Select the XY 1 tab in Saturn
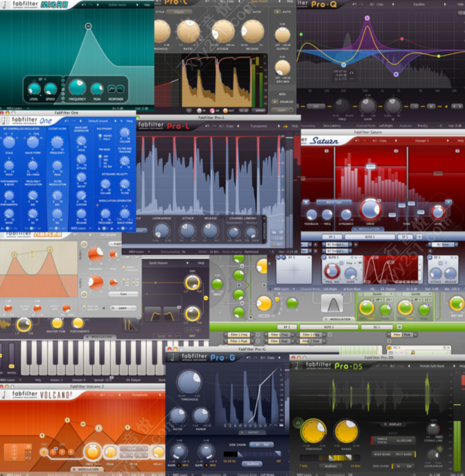 [x=332, y=236]
